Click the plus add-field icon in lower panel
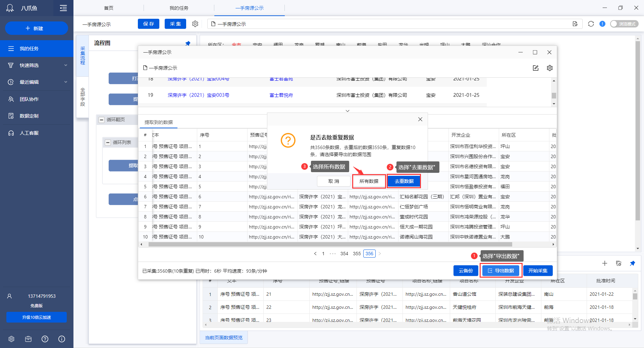The width and height of the screenshot is (644, 348). click(x=605, y=263)
